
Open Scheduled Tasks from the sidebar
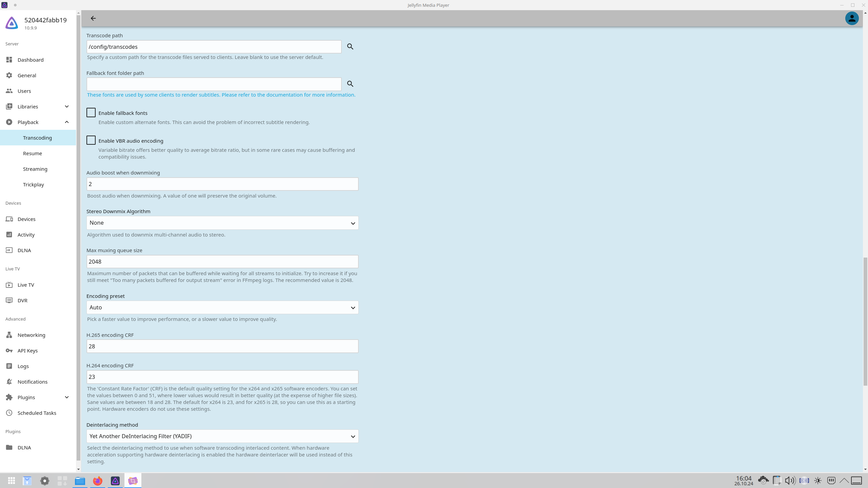coord(37,413)
